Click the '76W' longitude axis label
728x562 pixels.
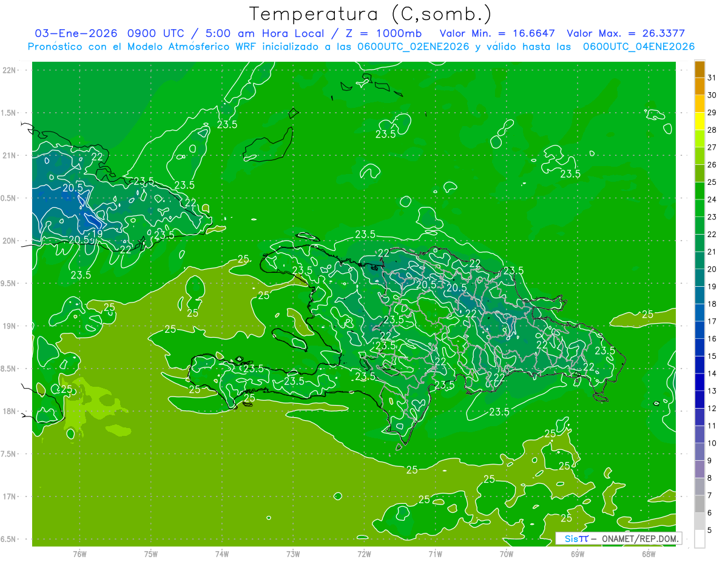pyautogui.click(x=79, y=554)
